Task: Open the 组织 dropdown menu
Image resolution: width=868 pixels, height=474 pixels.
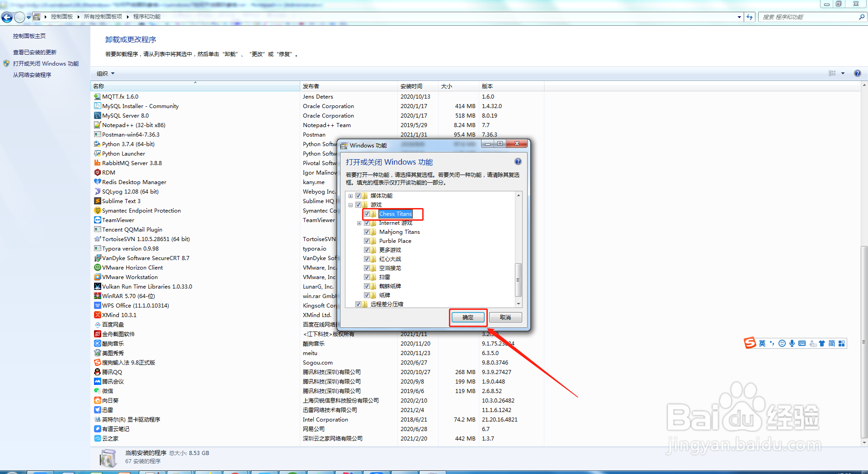Action: click(105, 73)
